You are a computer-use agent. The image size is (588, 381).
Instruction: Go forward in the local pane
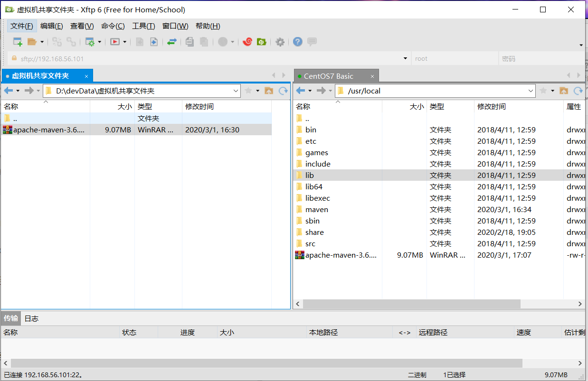pos(29,91)
